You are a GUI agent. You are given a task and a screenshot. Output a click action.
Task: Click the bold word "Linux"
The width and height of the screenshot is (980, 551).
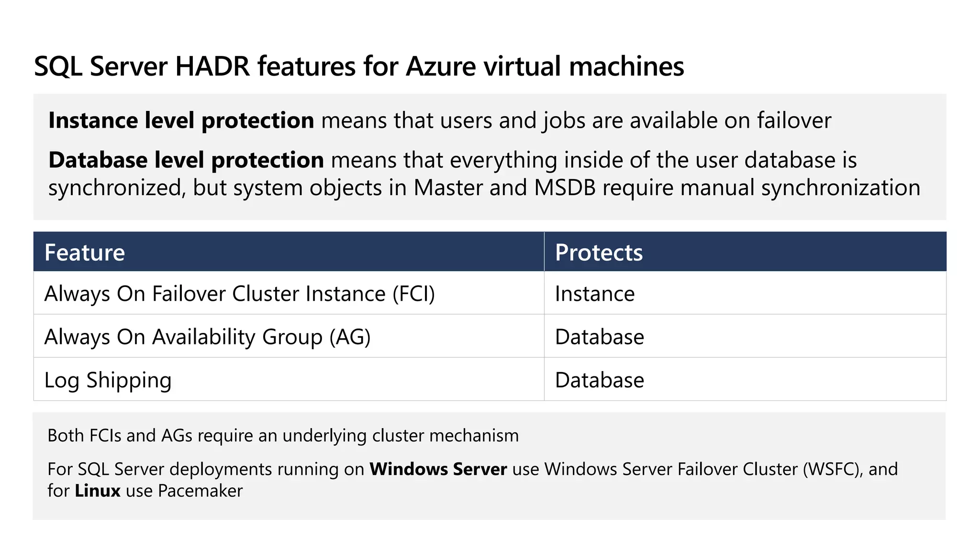(98, 491)
